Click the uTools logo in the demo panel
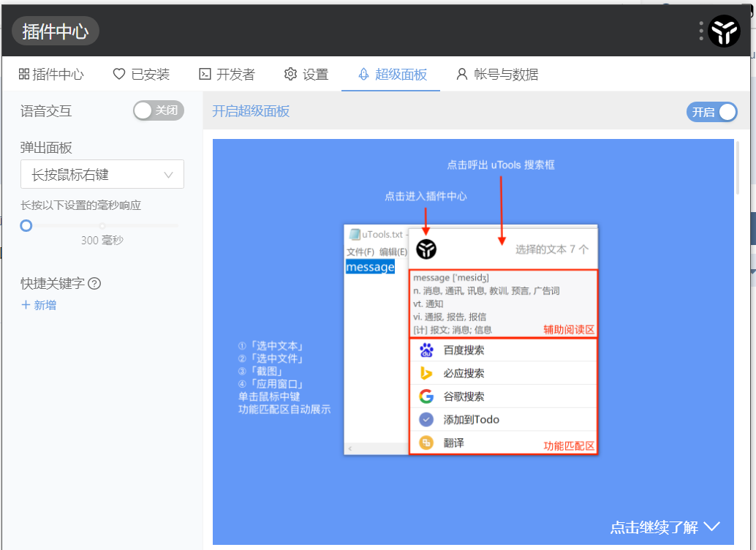 (x=426, y=249)
